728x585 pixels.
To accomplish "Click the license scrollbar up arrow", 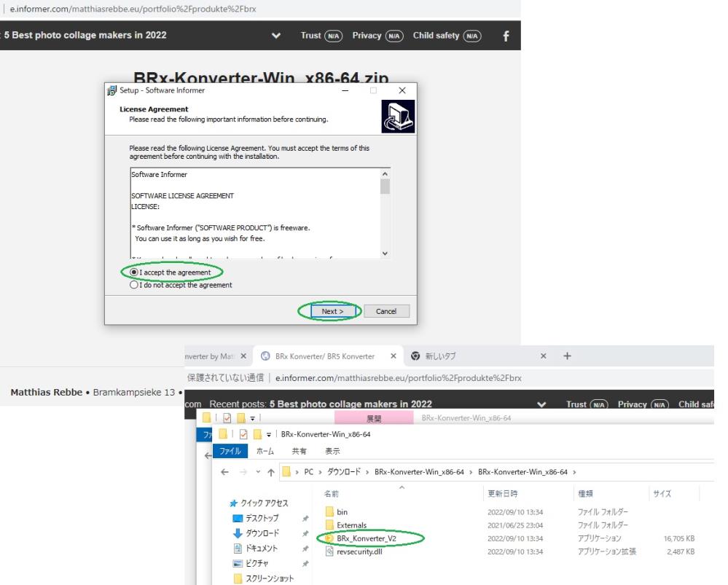I will [x=385, y=173].
